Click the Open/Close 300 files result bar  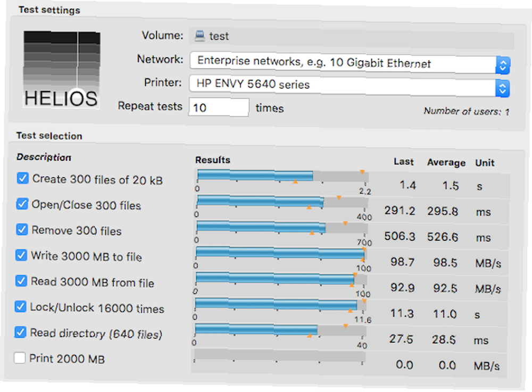pyautogui.click(x=282, y=202)
